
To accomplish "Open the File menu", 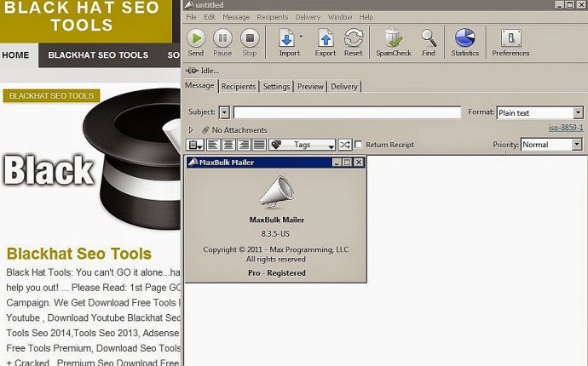I will coord(191,17).
